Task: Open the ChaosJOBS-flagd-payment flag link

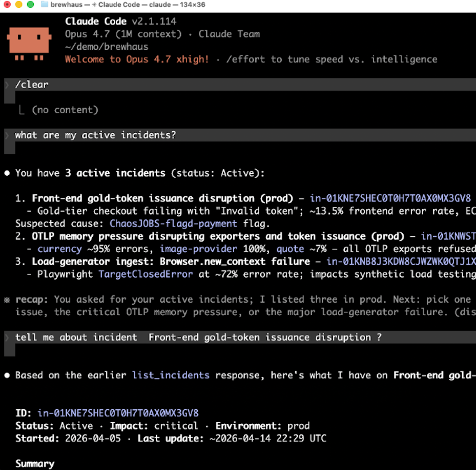Action: (x=173, y=223)
